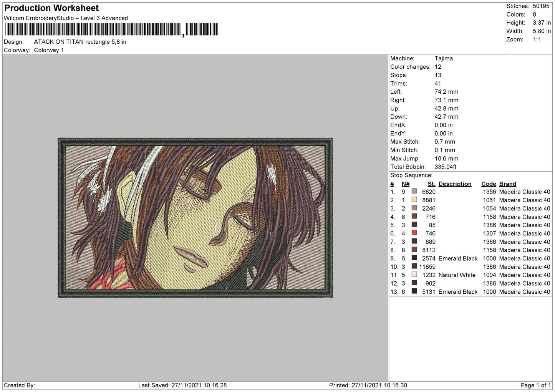Image resolution: width=555 pixels, height=392 pixels.
Task: Select the Color changes value 12
Action: pyautogui.click(x=438, y=67)
